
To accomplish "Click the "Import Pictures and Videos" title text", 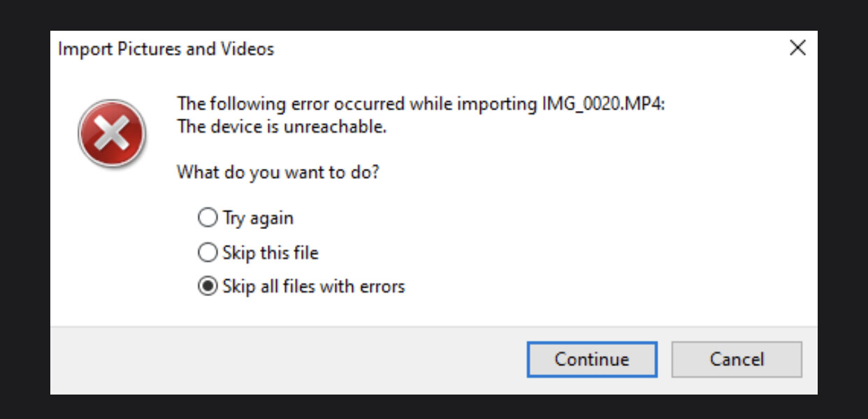I will coord(166,49).
